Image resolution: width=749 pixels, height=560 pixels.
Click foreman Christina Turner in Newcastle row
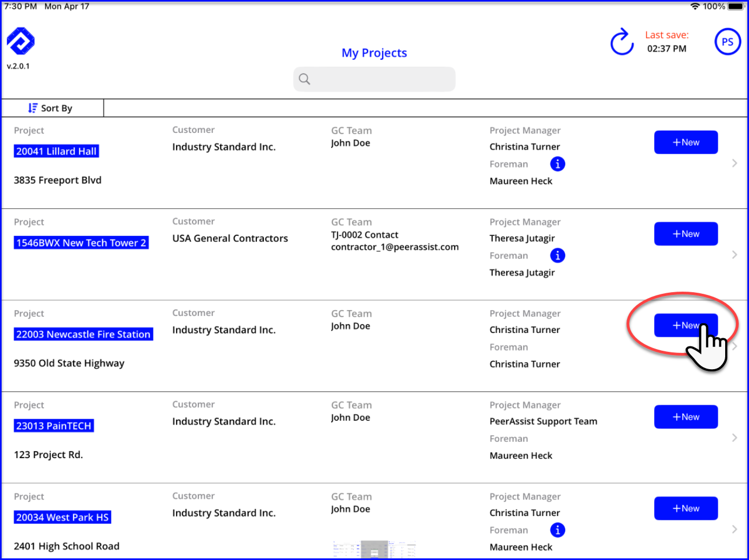525,364
